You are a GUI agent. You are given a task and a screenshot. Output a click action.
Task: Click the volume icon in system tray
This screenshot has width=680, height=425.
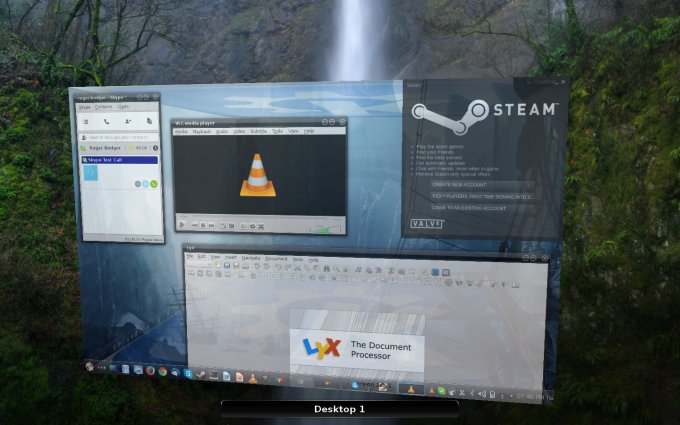click(482, 394)
